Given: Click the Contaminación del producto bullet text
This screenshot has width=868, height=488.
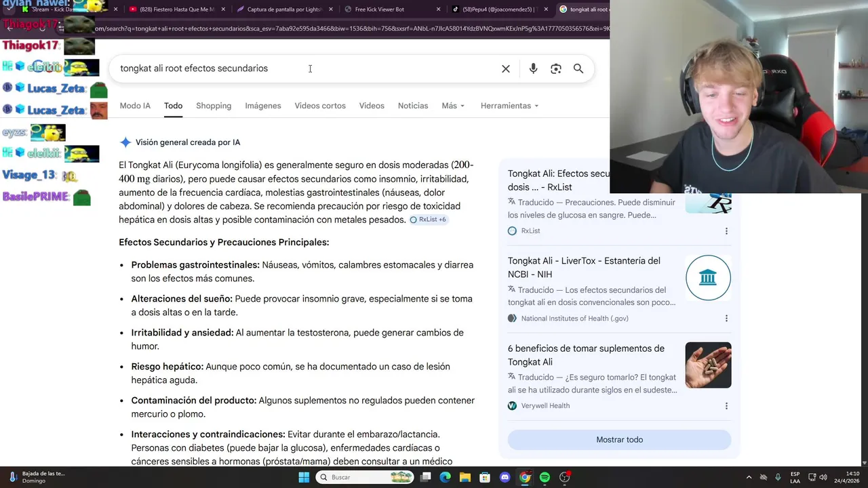Looking at the screenshot, I should pyautogui.click(x=303, y=407).
